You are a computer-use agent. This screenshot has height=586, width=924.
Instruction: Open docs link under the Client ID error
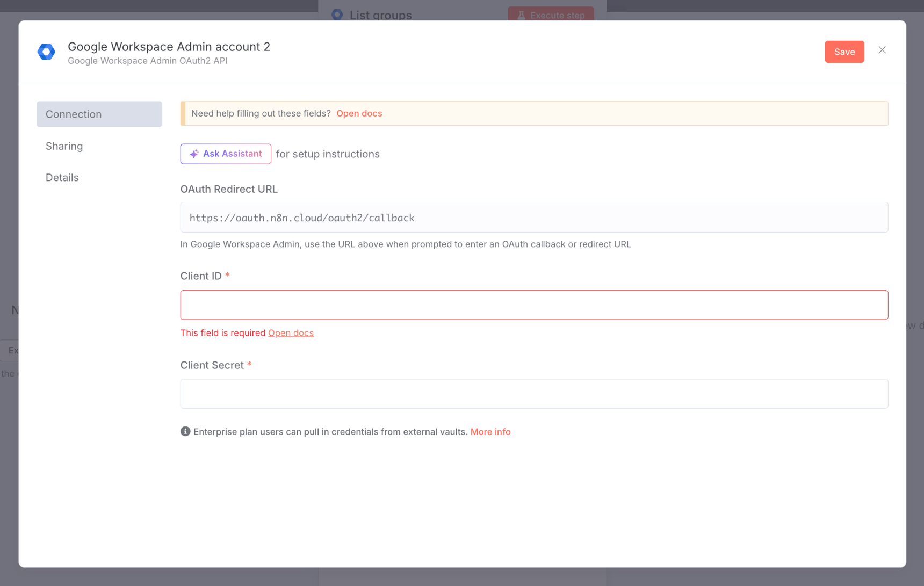(291, 332)
